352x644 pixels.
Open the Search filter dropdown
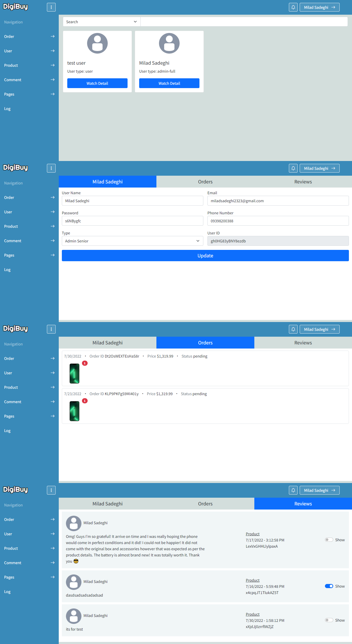pos(102,22)
